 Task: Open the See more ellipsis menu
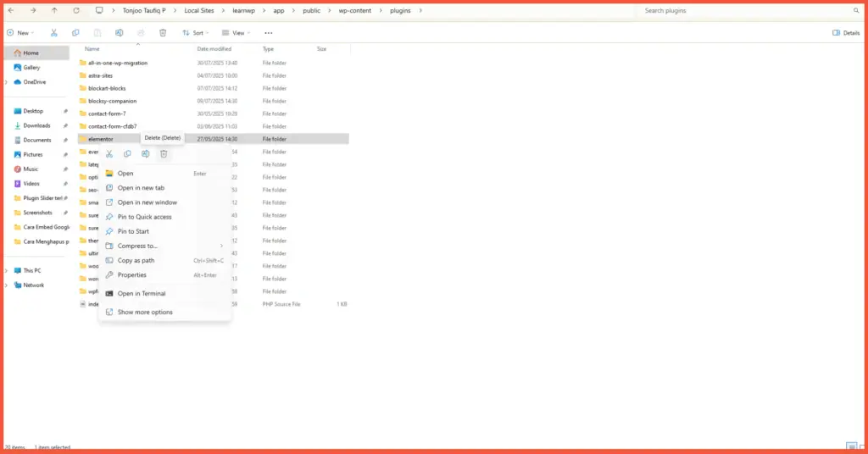point(269,33)
